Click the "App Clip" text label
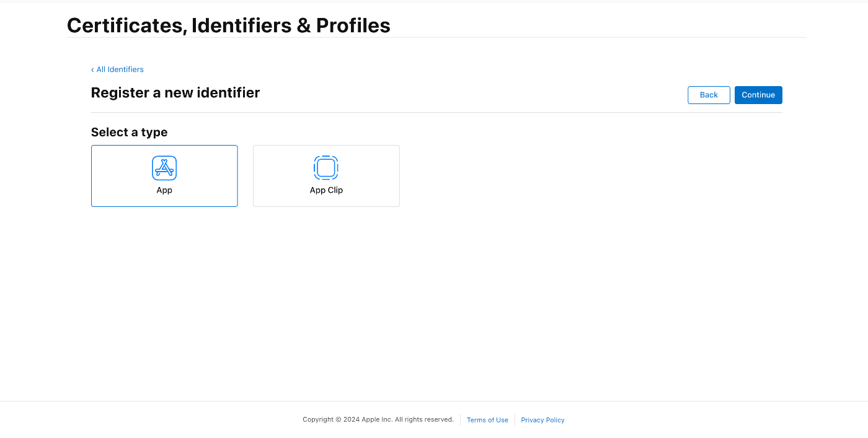868x438 pixels. [x=326, y=190]
